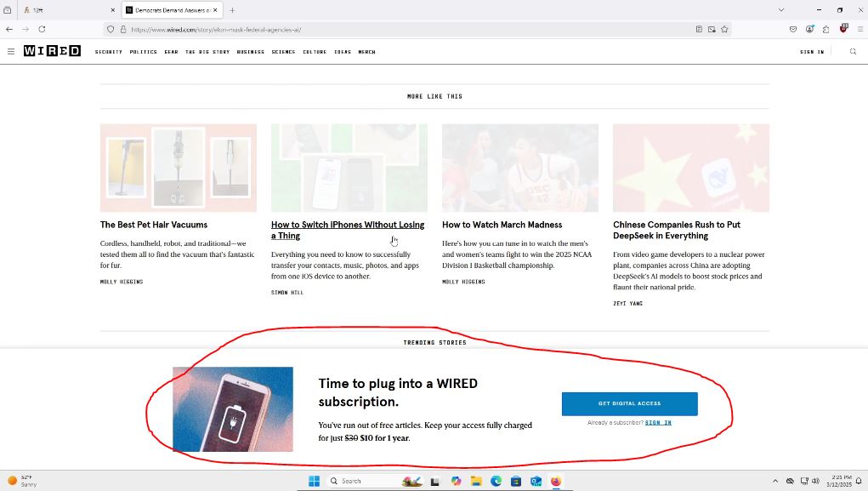
Task: Open The Best Pet Hair Vacuums headline
Action: (x=154, y=225)
